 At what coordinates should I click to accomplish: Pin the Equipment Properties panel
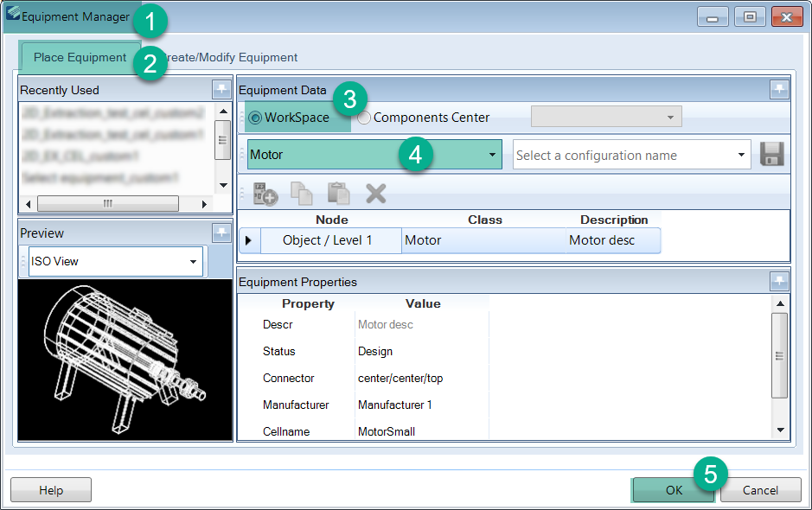pyautogui.click(x=779, y=281)
